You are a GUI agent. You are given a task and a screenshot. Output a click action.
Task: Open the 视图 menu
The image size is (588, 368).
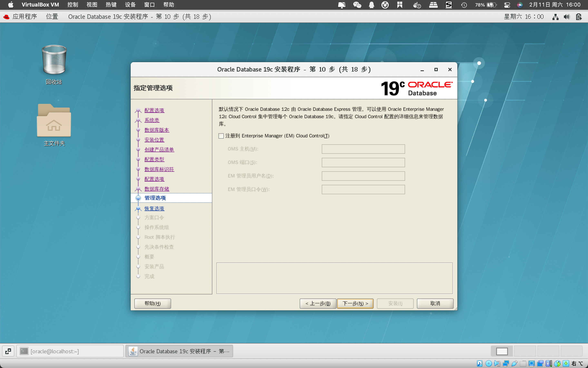(x=92, y=5)
